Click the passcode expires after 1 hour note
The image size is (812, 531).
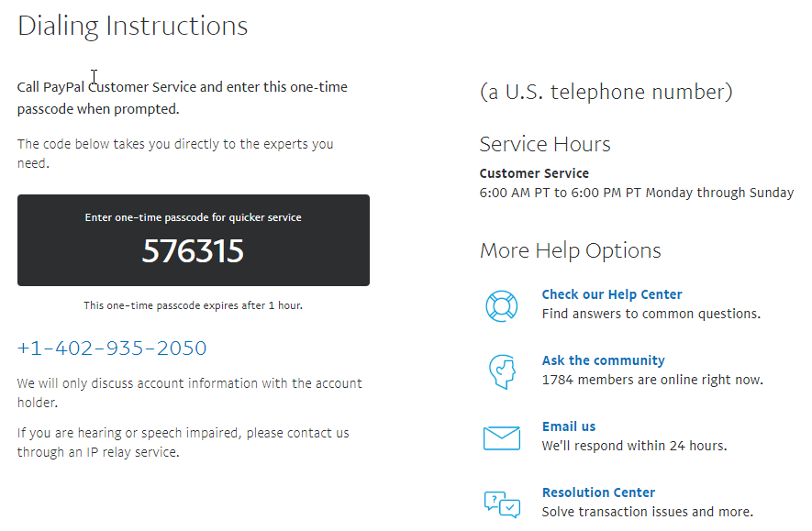[193, 305]
